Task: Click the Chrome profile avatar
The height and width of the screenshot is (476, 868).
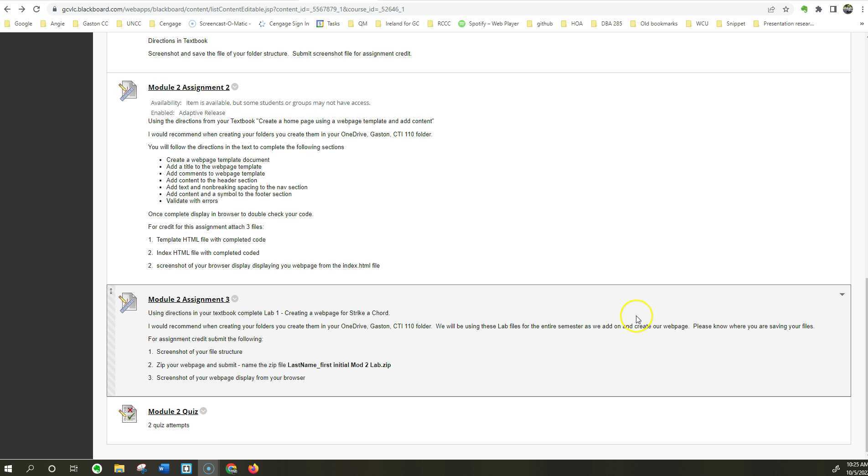Action: 848,9
